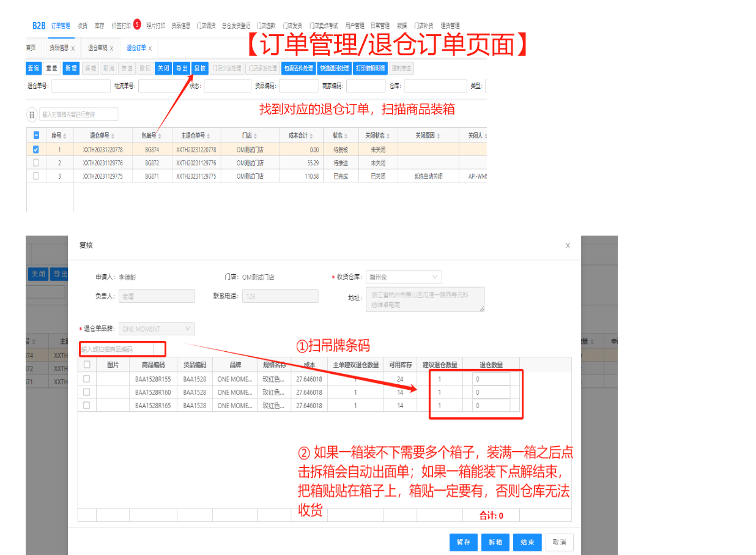Click the 拆箱 button in dialog footer
This screenshot has height=555, width=756.
point(495,542)
